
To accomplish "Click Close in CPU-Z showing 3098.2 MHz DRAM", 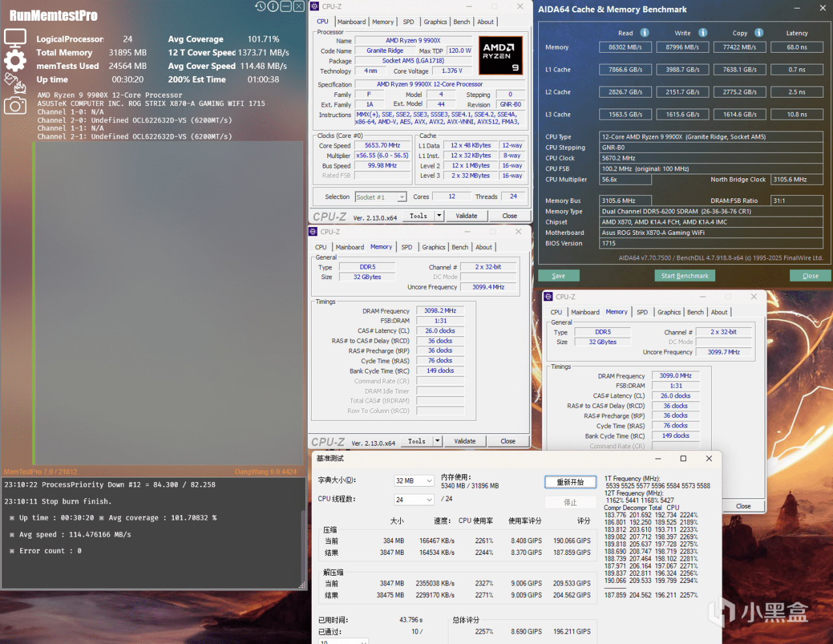I will [x=508, y=441].
